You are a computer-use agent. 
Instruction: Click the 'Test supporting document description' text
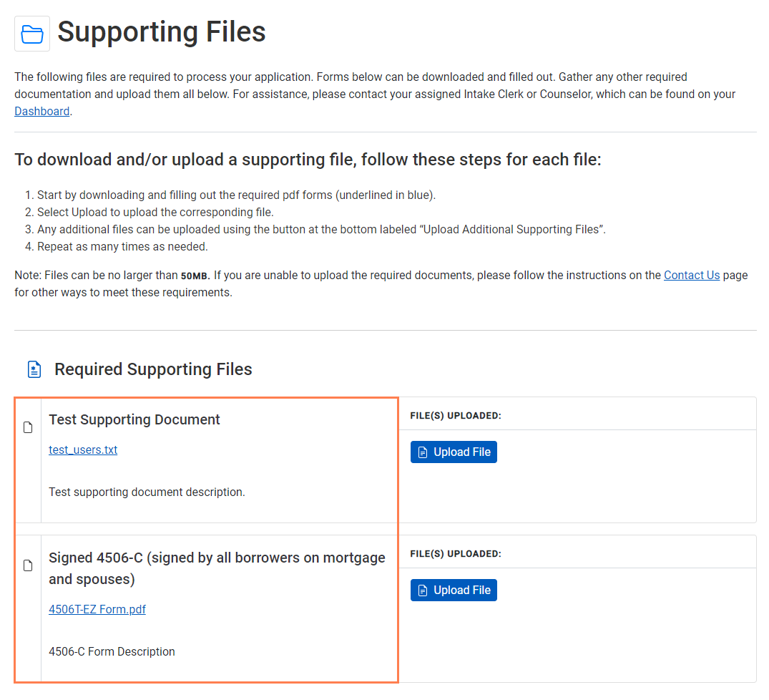(x=147, y=492)
